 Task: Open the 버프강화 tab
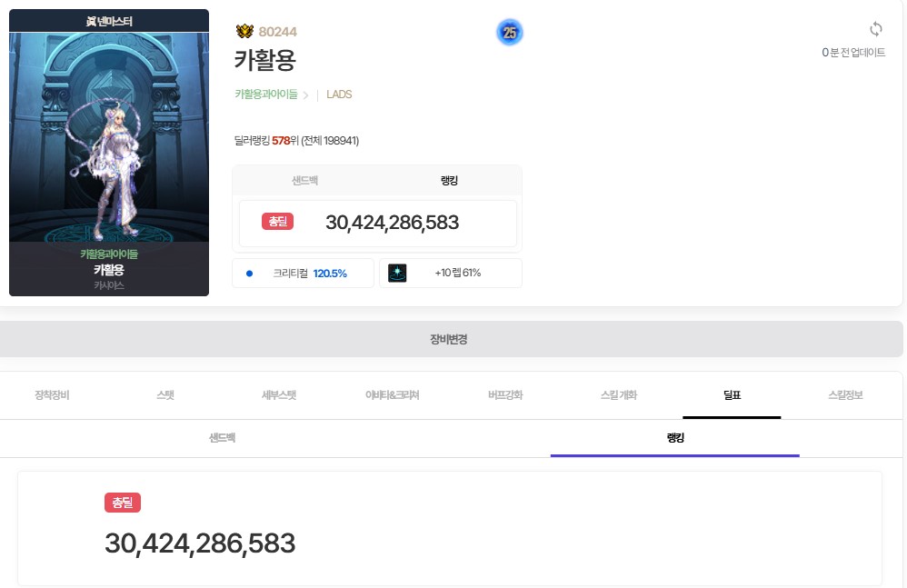505,395
